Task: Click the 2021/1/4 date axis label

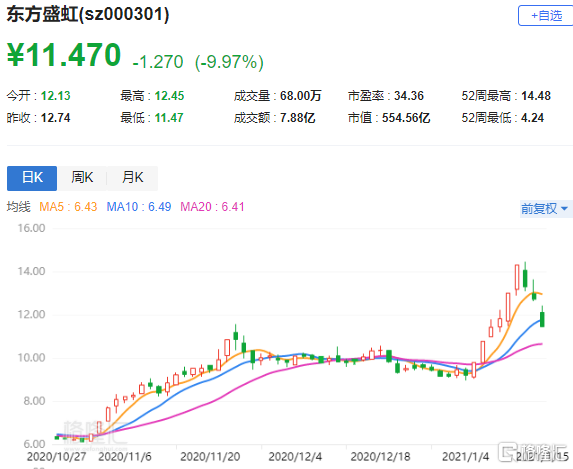Action: pos(465,457)
